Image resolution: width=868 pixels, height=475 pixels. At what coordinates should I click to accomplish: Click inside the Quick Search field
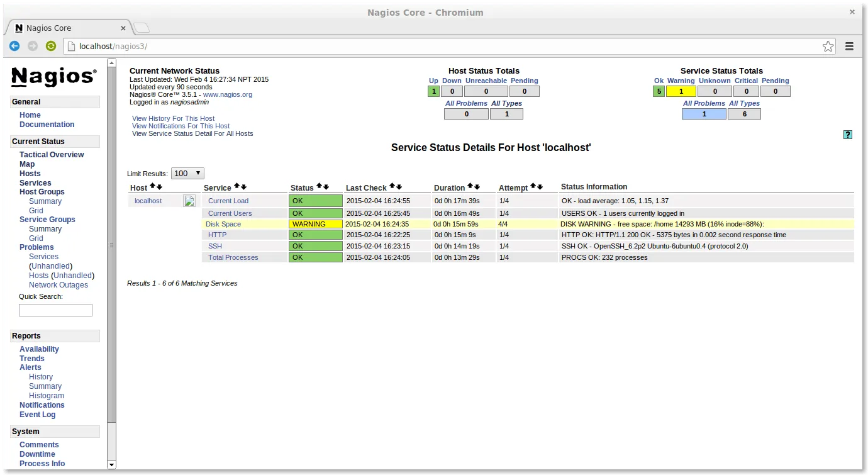pyautogui.click(x=55, y=310)
